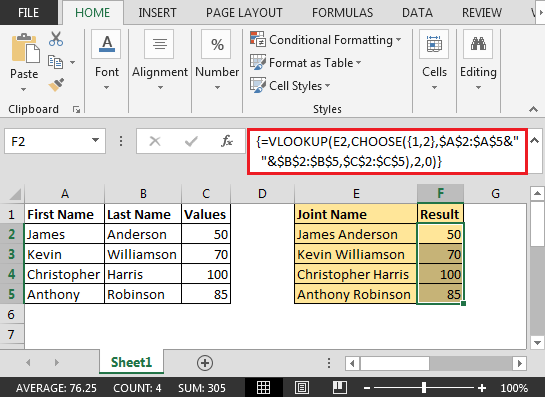Click the Paste clipboard icon
Image resolution: width=545 pixels, height=397 pixels.
click(25, 49)
